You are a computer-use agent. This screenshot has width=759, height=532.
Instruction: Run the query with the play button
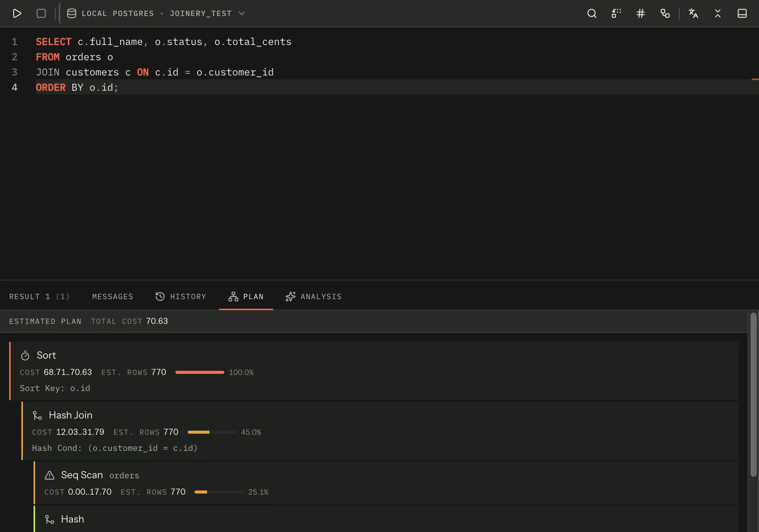(17, 13)
